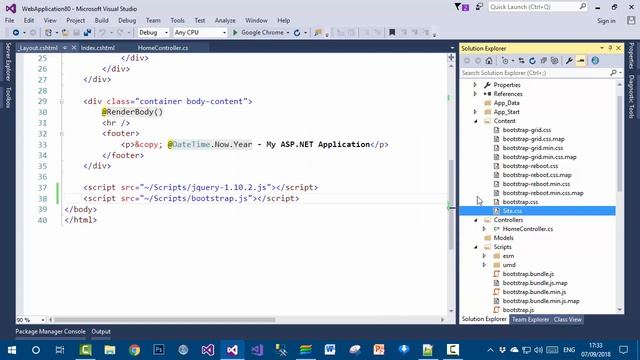Open File Explorer from the taskbar
The height and width of the screenshot is (360, 640).
click(x=110, y=350)
